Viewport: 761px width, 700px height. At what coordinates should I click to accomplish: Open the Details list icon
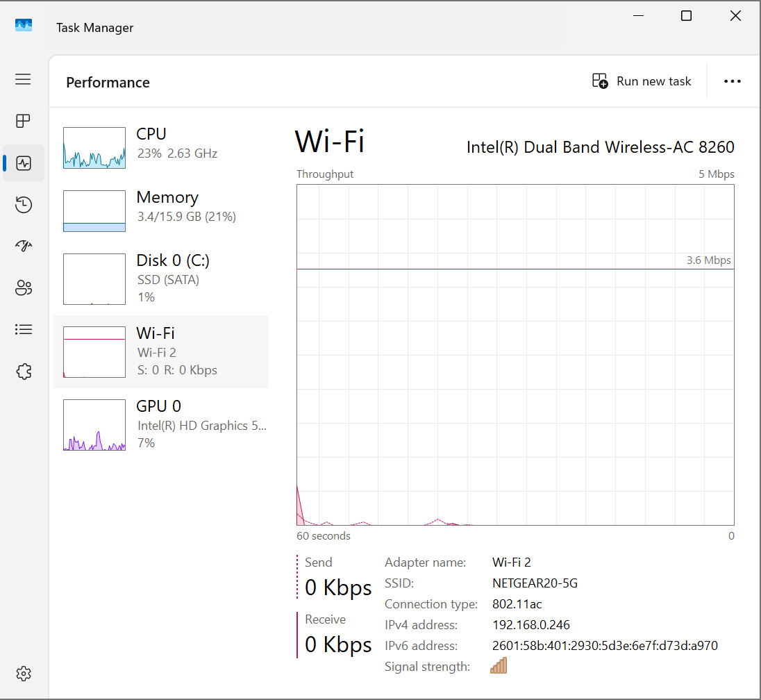(24, 330)
